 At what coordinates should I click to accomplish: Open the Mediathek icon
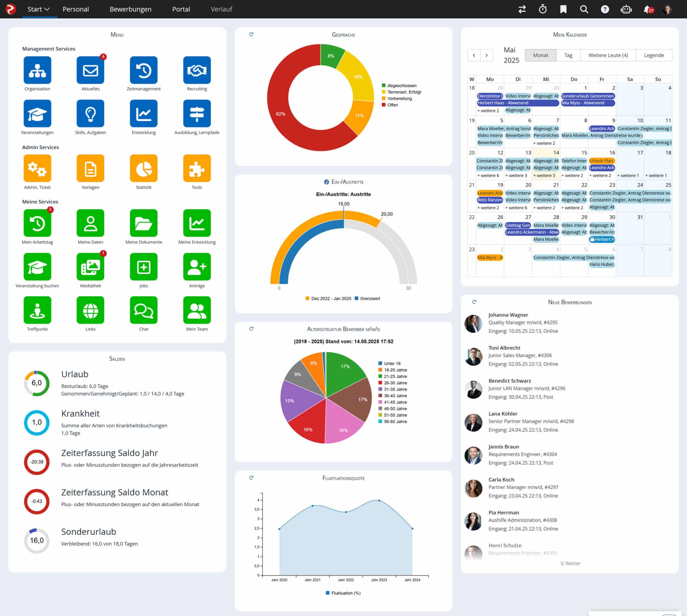[90, 267]
